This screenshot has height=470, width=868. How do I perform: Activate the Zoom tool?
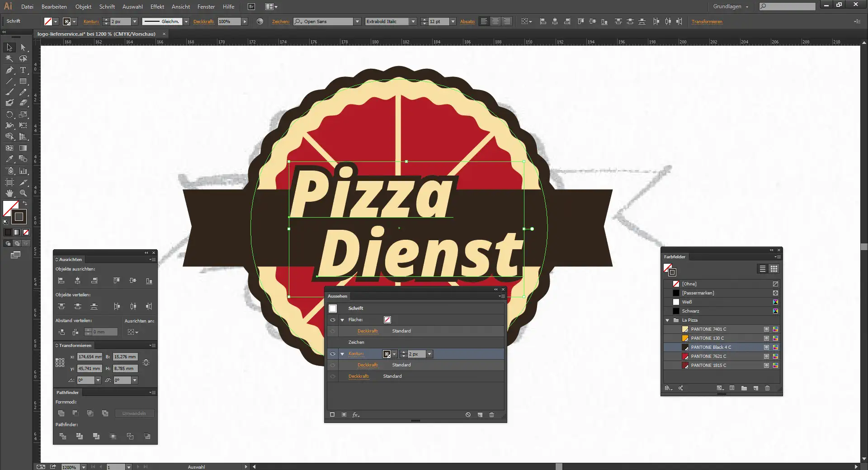tap(23, 192)
